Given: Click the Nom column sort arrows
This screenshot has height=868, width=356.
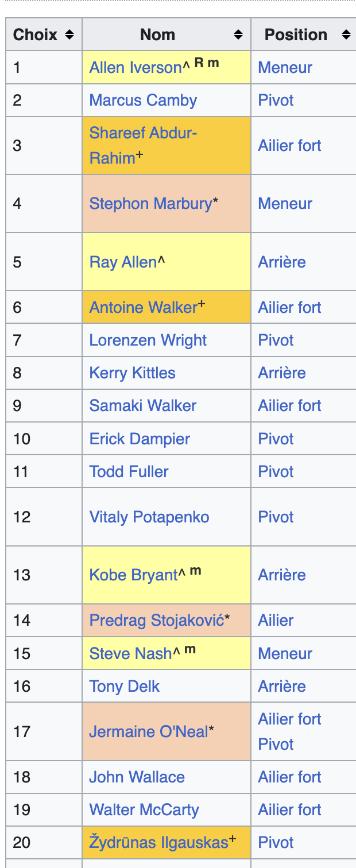Looking at the screenshot, I should [238, 35].
